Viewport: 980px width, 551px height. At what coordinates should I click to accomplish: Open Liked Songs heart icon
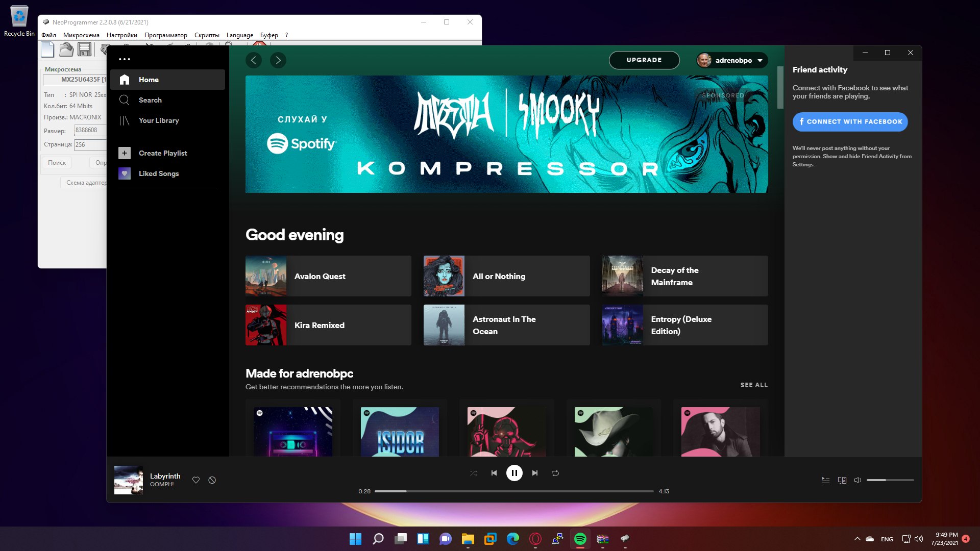click(x=125, y=173)
